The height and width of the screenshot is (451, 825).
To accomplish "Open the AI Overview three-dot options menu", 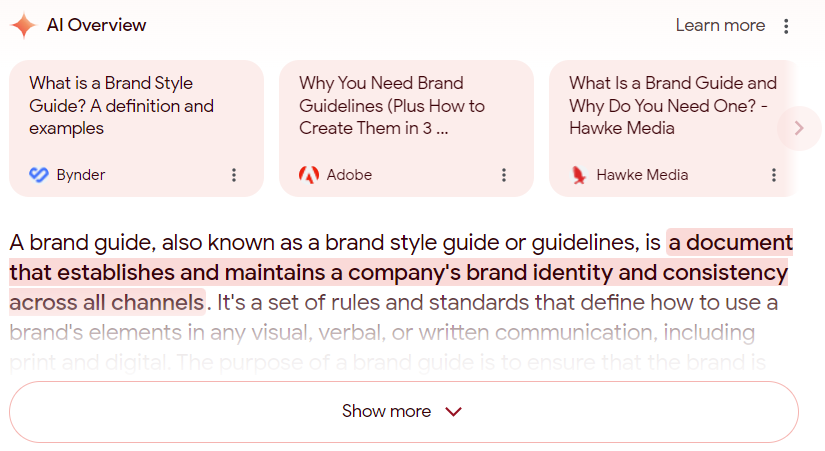I will [786, 26].
